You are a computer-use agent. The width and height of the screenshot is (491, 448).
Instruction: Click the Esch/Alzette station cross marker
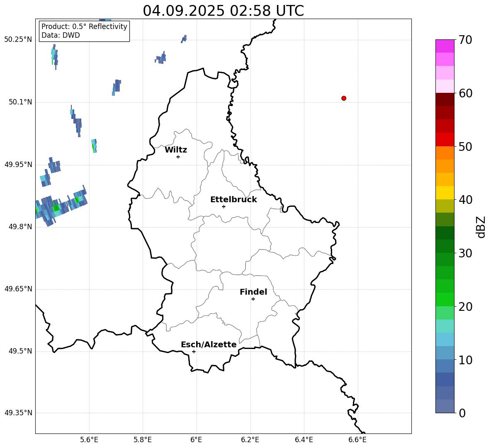(194, 351)
